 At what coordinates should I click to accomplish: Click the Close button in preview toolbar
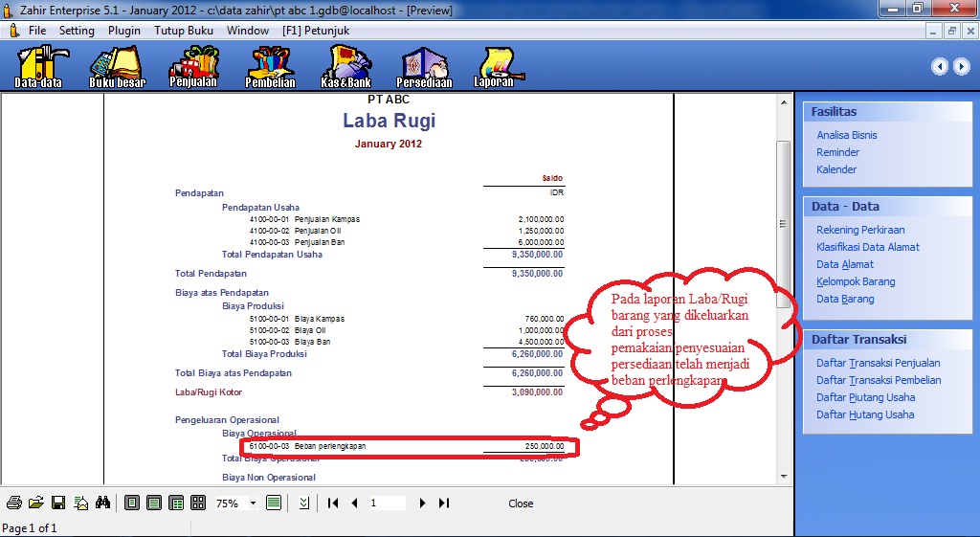(521, 503)
